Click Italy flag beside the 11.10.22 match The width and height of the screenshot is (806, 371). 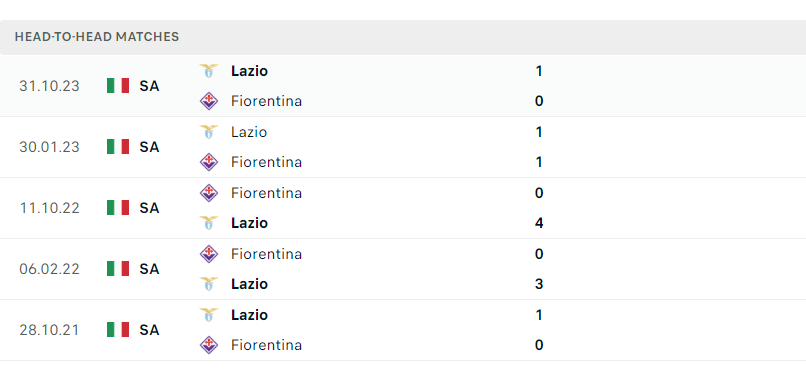point(118,208)
